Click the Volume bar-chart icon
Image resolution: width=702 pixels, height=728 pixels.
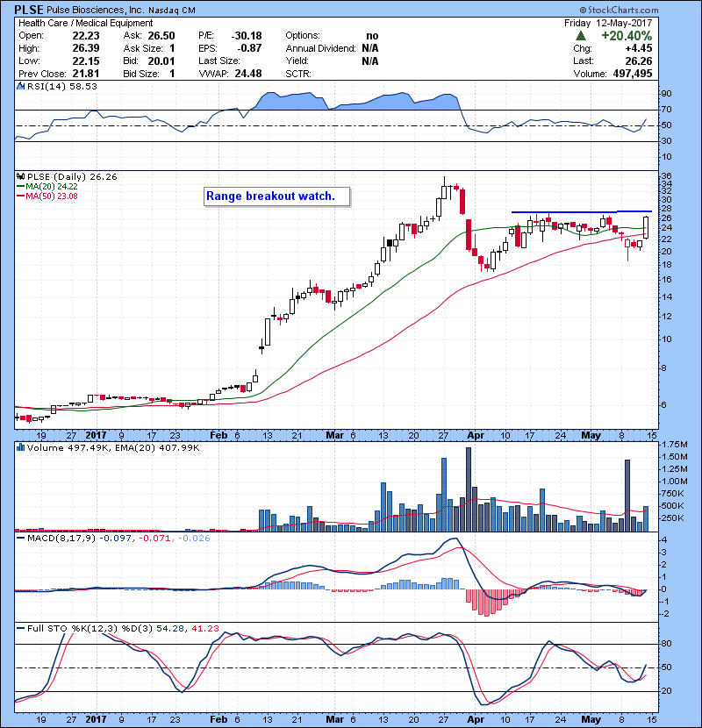[x=20, y=447]
